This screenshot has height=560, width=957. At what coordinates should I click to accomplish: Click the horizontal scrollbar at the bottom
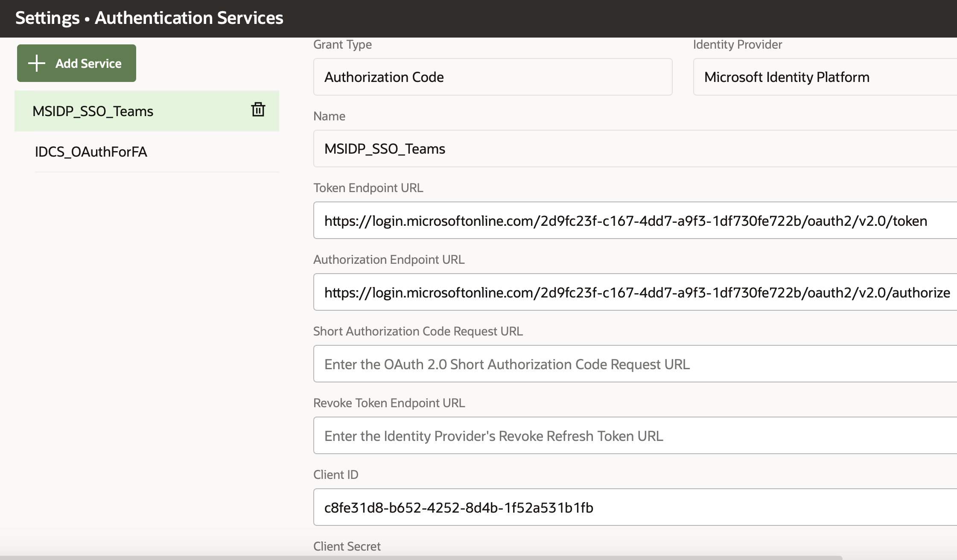click(x=420, y=557)
